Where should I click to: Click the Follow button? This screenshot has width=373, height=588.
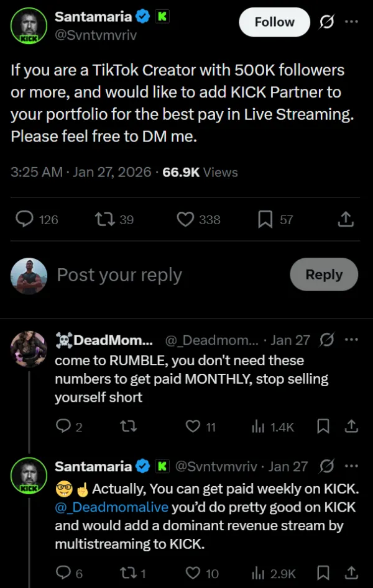pyautogui.click(x=274, y=22)
